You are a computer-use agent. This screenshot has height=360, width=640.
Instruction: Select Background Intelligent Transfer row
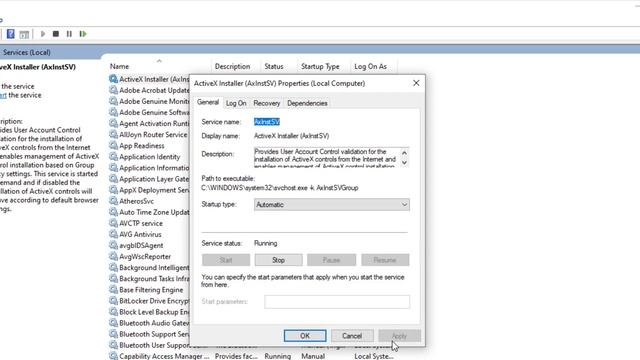(149, 267)
